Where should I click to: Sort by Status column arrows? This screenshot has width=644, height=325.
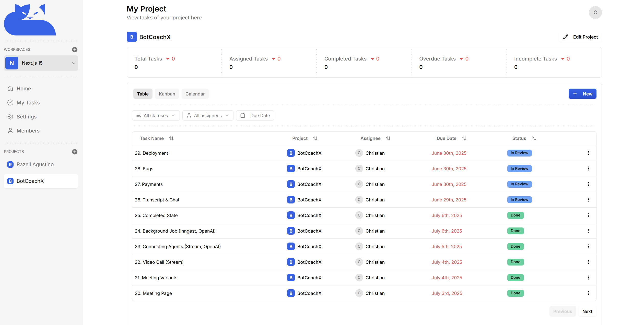coord(534,138)
